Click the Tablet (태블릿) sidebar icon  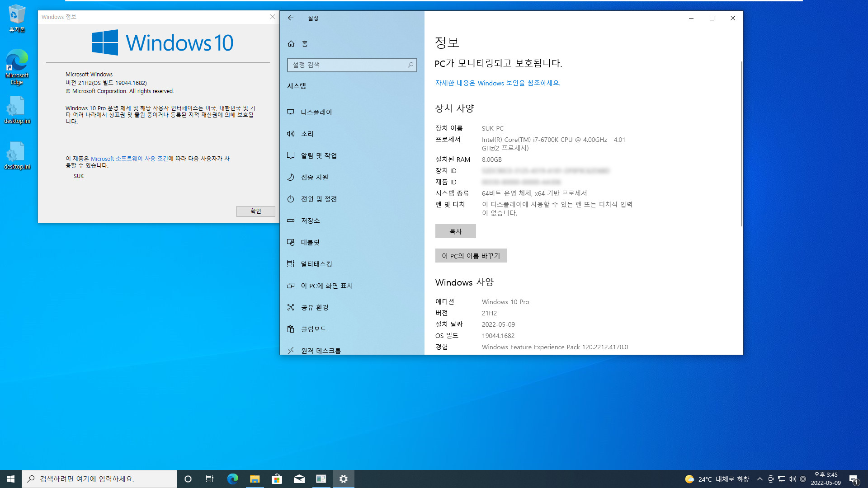291,242
